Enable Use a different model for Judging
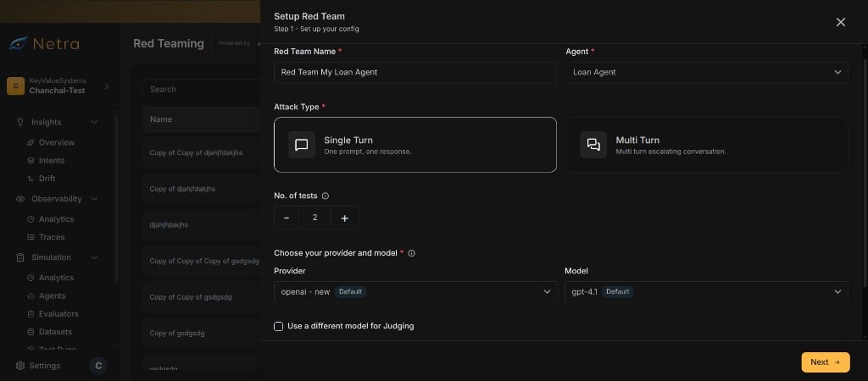Image resolution: width=868 pixels, height=381 pixels. [x=278, y=326]
